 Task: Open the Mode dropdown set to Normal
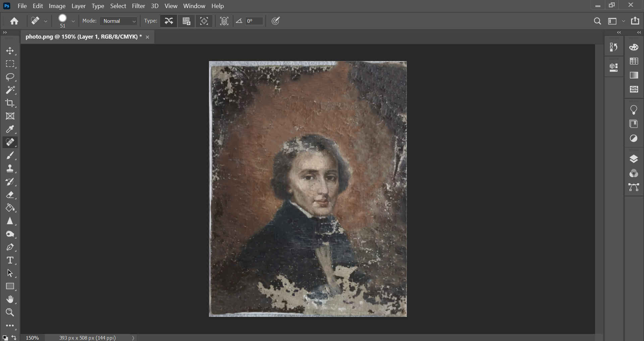coord(119,21)
